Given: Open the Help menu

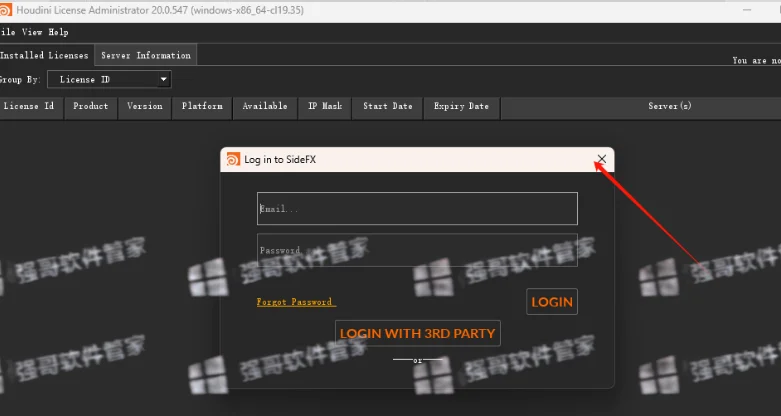Looking at the screenshot, I should pos(58,32).
